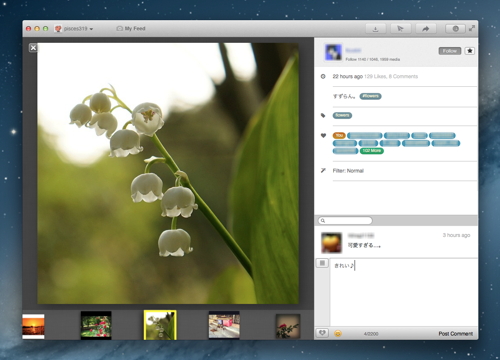Click the Post Comment button
This screenshot has width=500, height=360.
pos(456,334)
